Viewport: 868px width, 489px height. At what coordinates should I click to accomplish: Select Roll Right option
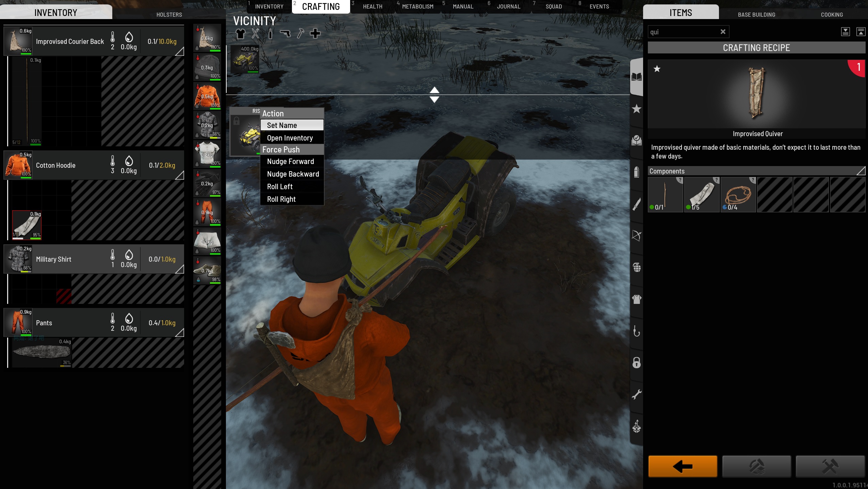click(x=292, y=199)
